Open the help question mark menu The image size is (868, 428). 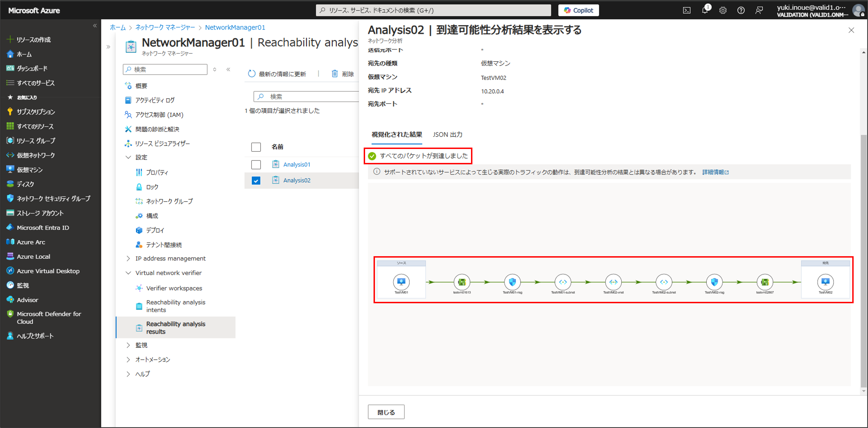point(741,10)
